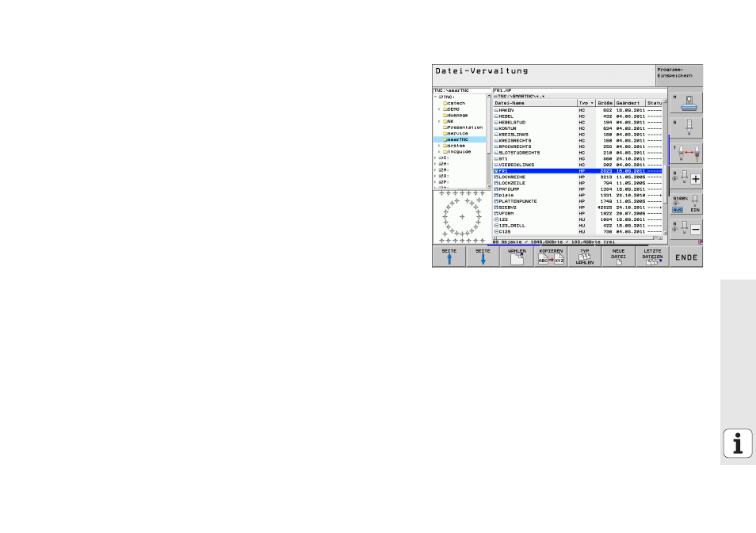
Task: Open the LETZTE DATEIEN softkey
Action: coord(652,257)
